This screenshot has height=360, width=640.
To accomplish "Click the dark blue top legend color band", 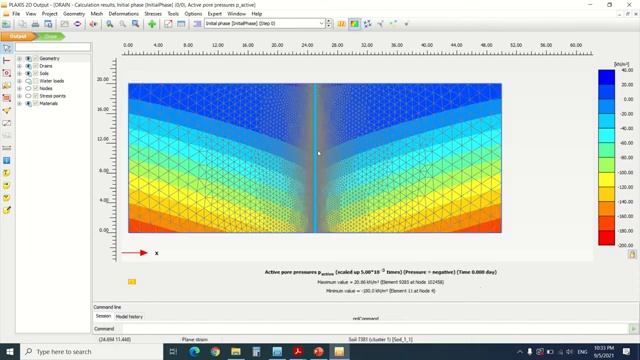I will [607, 77].
